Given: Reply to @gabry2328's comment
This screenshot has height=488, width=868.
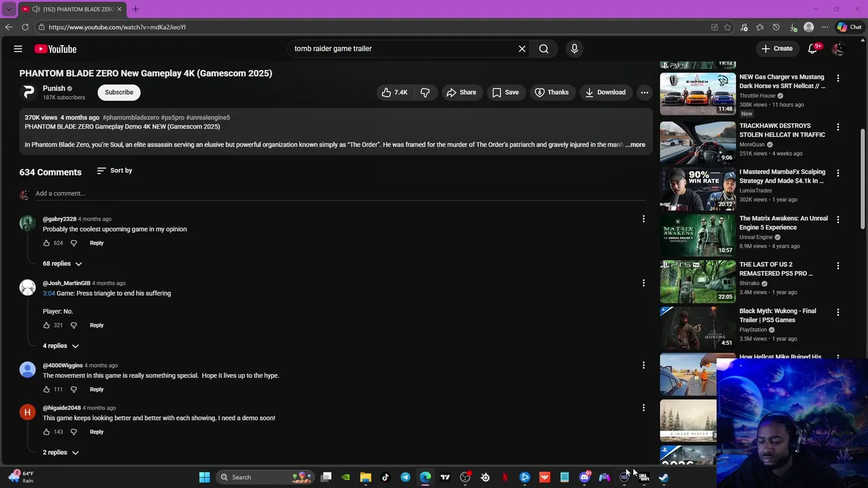Looking at the screenshot, I should (x=96, y=243).
